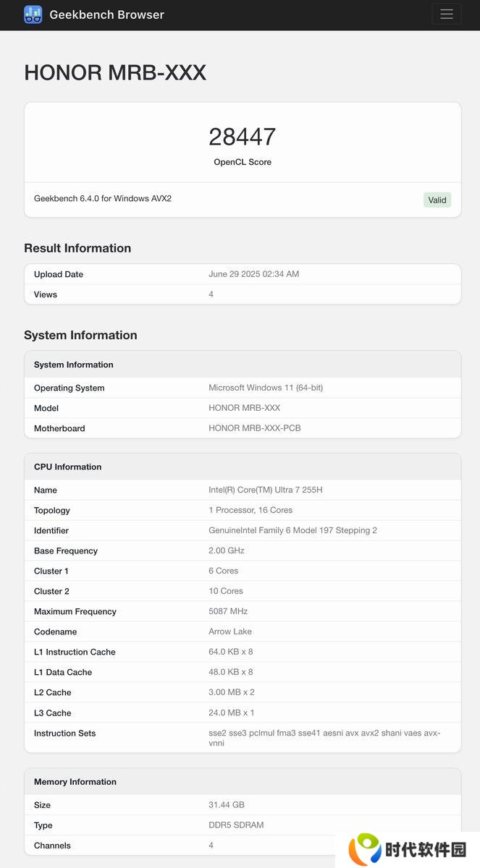Select 'GenuineIntel Family 6 Model 197 Stepping 2'

(293, 530)
